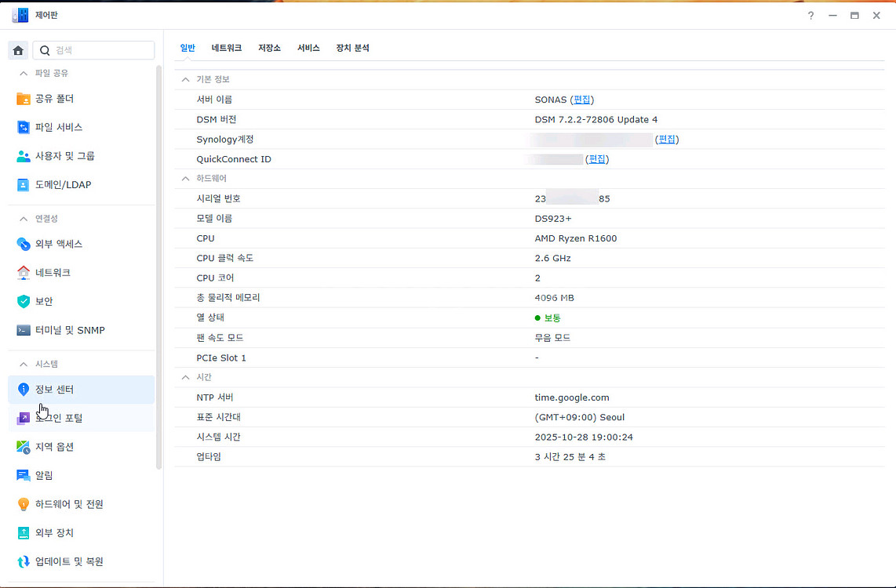Collapse the 하드웨어 section

click(x=185, y=178)
